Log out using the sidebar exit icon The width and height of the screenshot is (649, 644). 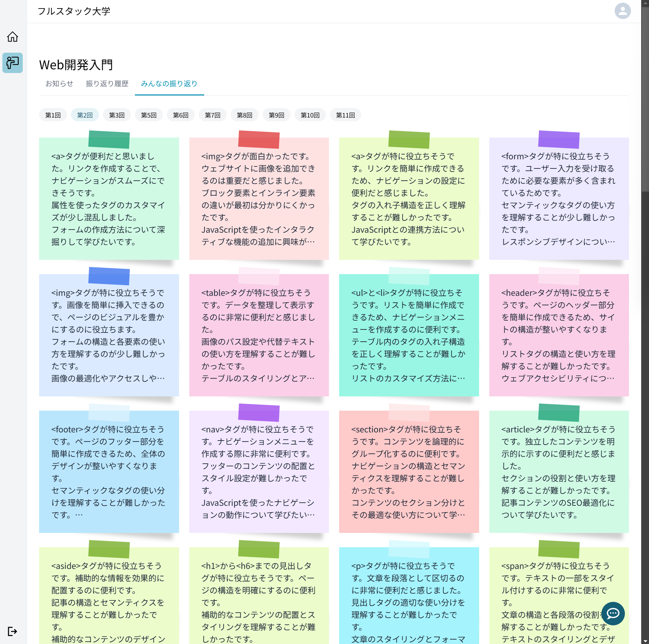(12, 631)
